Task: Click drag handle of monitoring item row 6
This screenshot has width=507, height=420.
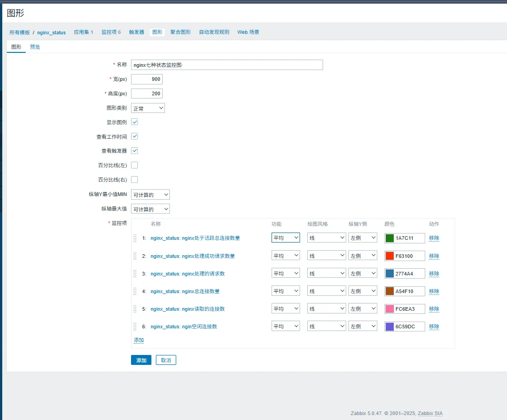Action: 135,327
